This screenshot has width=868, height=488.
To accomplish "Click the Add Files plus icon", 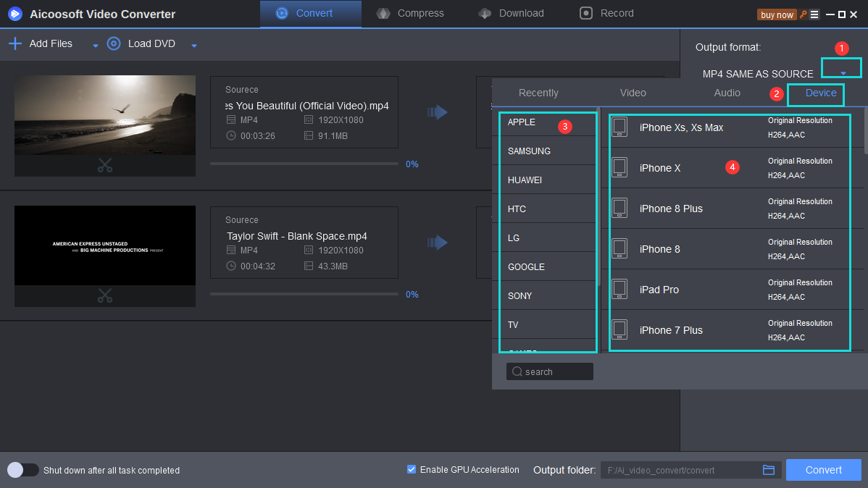I will [15, 43].
